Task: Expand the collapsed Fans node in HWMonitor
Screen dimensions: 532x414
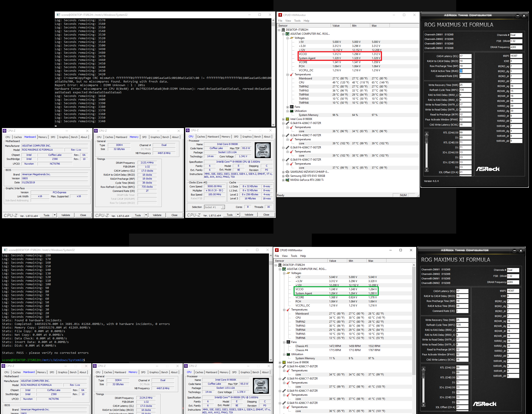Action: [x=287, y=107]
